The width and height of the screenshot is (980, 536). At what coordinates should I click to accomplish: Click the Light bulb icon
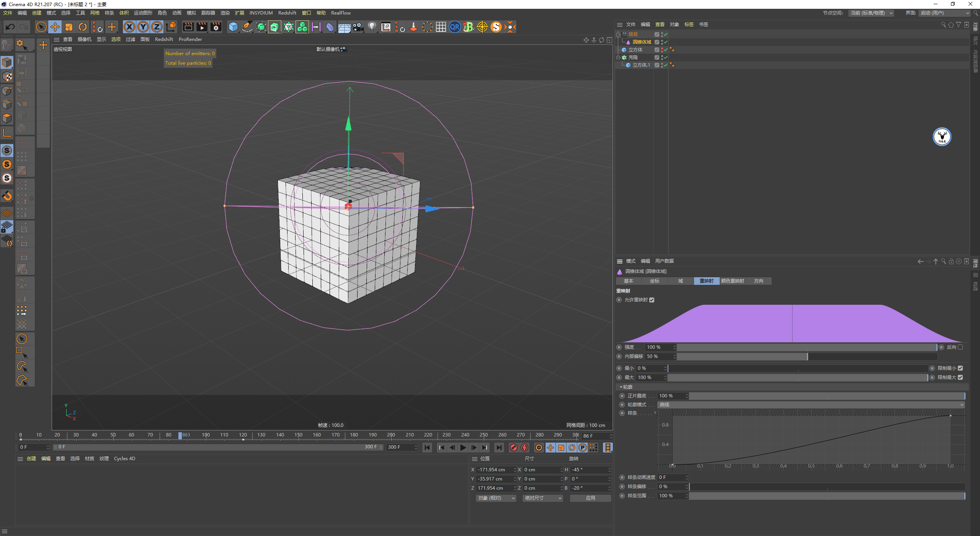[x=372, y=27]
